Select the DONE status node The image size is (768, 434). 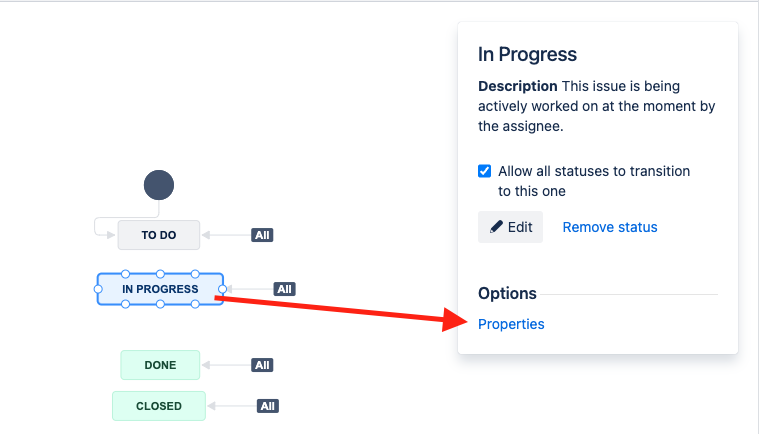160,365
